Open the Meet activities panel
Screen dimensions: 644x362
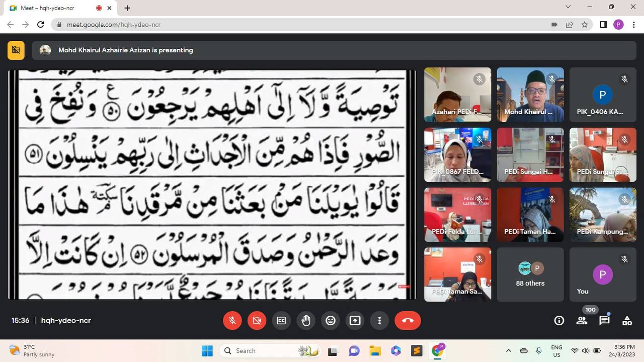pyautogui.click(x=627, y=321)
